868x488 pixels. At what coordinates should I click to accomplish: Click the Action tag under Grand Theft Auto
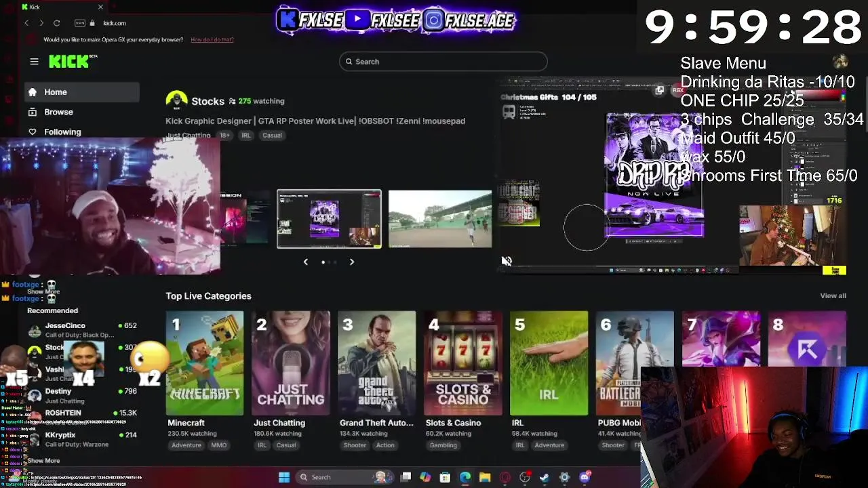point(385,445)
